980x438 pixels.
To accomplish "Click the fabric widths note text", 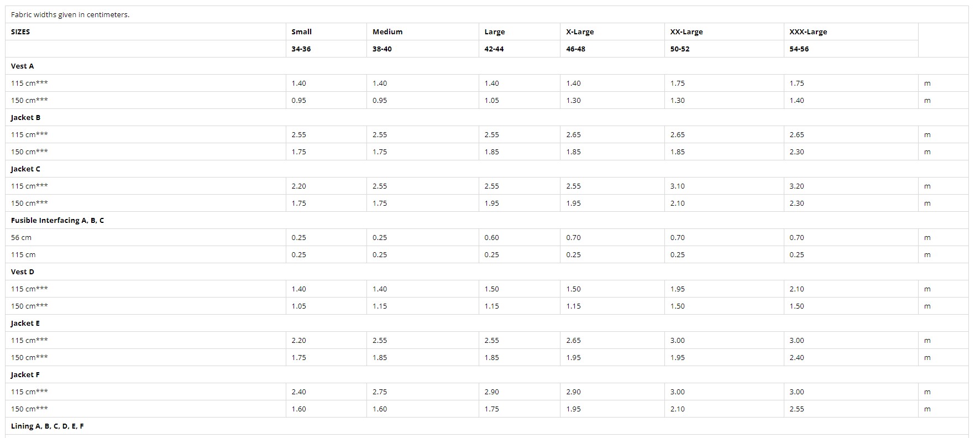I will pyautogui.click(x=70, y=15).
